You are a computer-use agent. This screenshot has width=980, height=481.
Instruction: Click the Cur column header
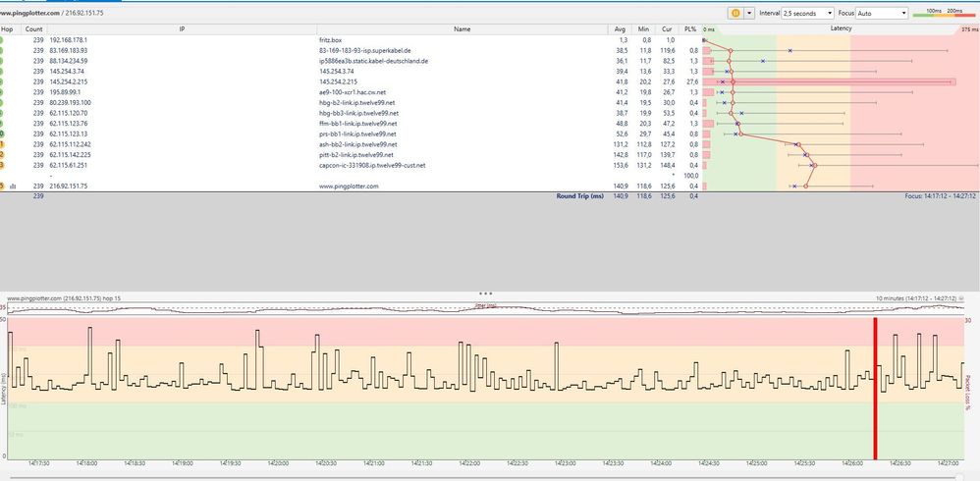(x=667, y=28)
